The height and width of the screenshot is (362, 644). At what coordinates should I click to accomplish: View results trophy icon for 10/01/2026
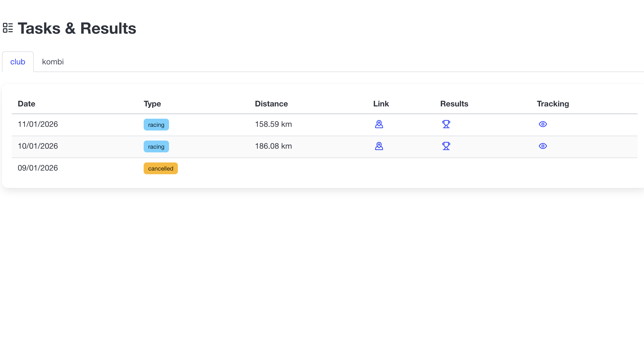click(446, 146)
